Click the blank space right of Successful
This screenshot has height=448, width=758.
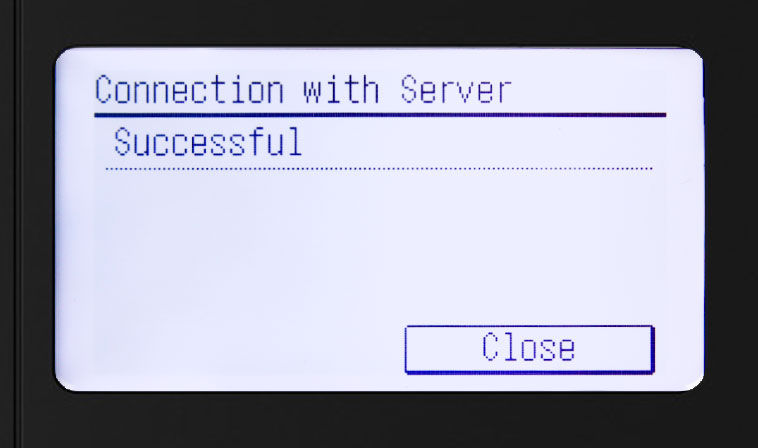(479, 142)
